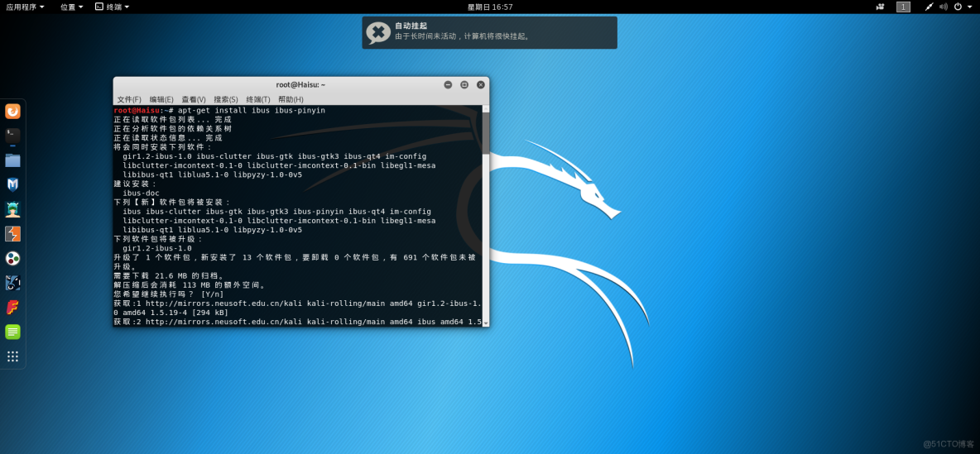The height and width of the screenshot is (454, 980).
Task: Click the terminal vertical scrollbar handle
Action: 486,133
